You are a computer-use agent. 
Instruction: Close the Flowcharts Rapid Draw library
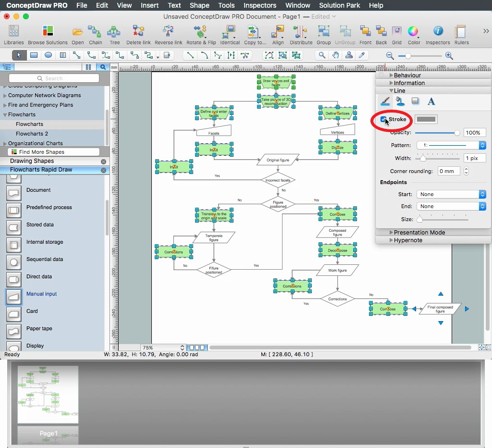(103, 170)
